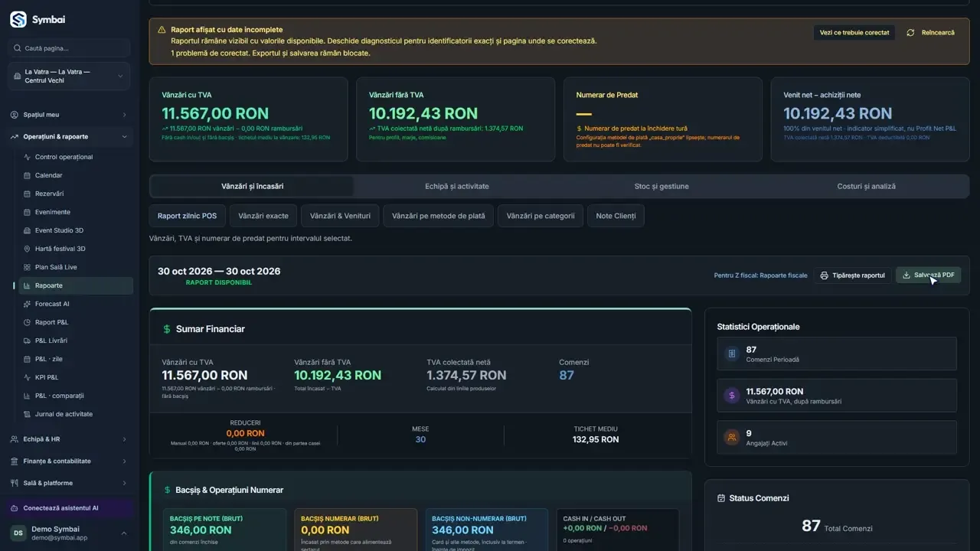Go to the Rezervări sidebar icon

coord(28,194)
